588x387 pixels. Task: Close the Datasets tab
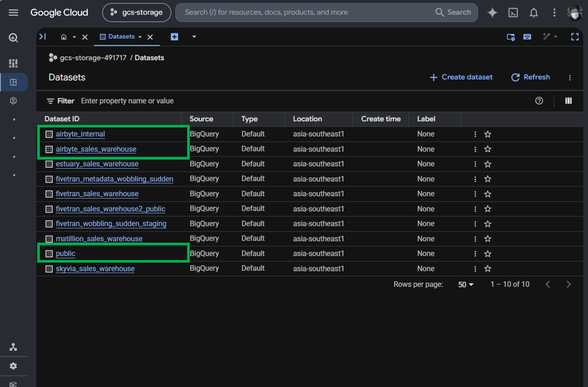150,37
